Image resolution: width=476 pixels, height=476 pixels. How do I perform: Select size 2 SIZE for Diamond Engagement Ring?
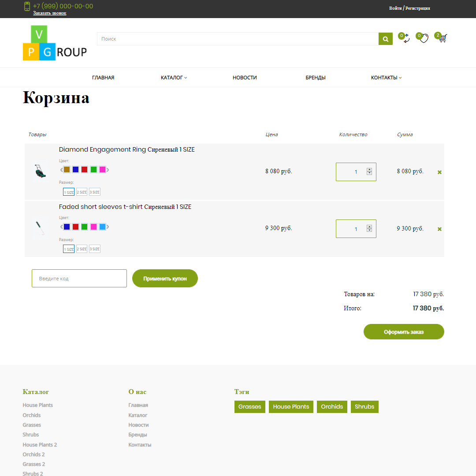(x=81, y=192)
